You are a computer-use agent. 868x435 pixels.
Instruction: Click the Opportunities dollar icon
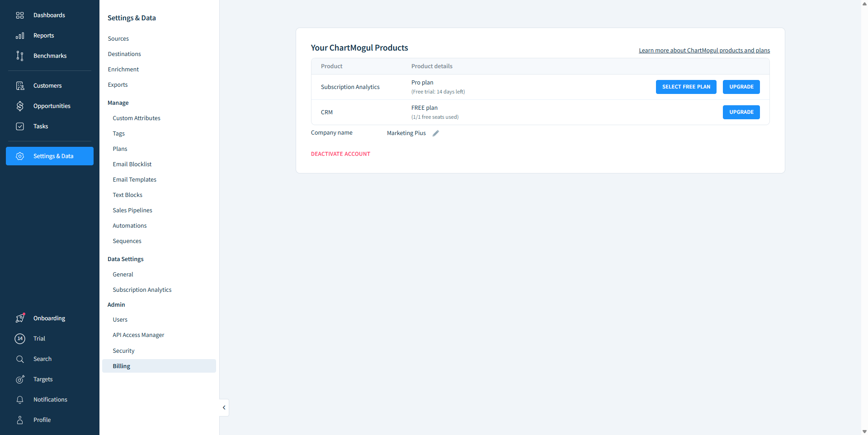[x=20, y=106]
